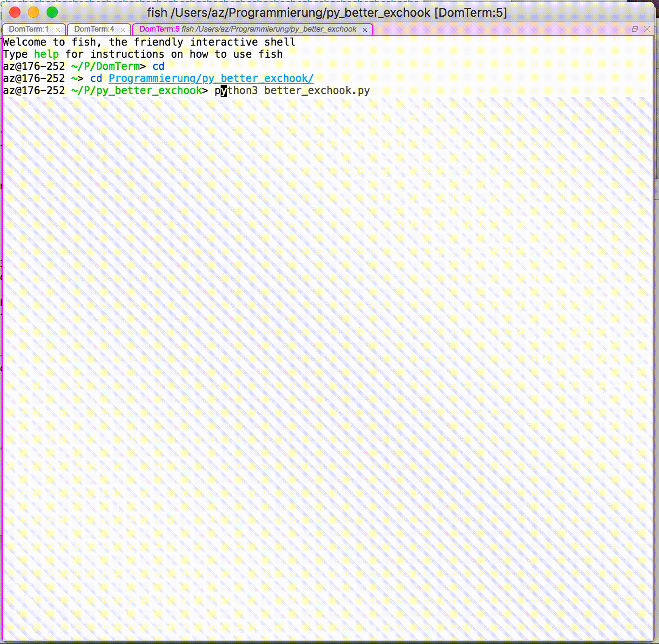Click the red window close button
Viewport: 659px width, 644px height.
(x=15, y=13)
